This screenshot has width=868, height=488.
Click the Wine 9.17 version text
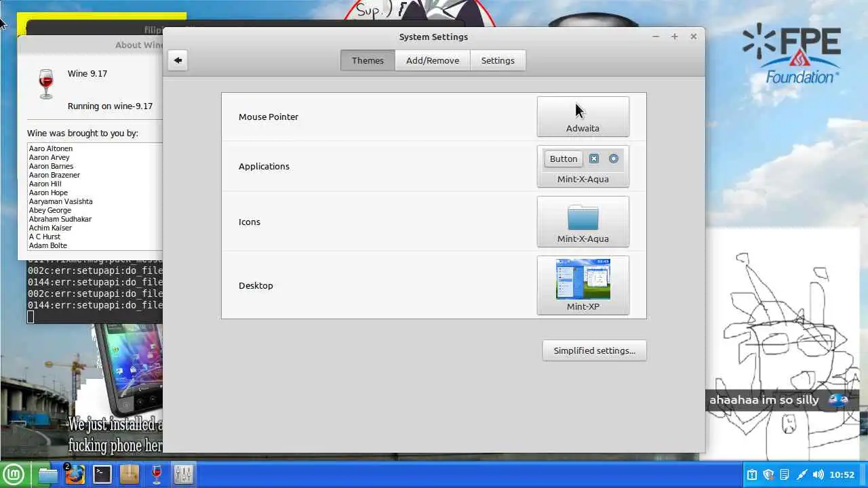pyautogui.click(x=87, y=73)
